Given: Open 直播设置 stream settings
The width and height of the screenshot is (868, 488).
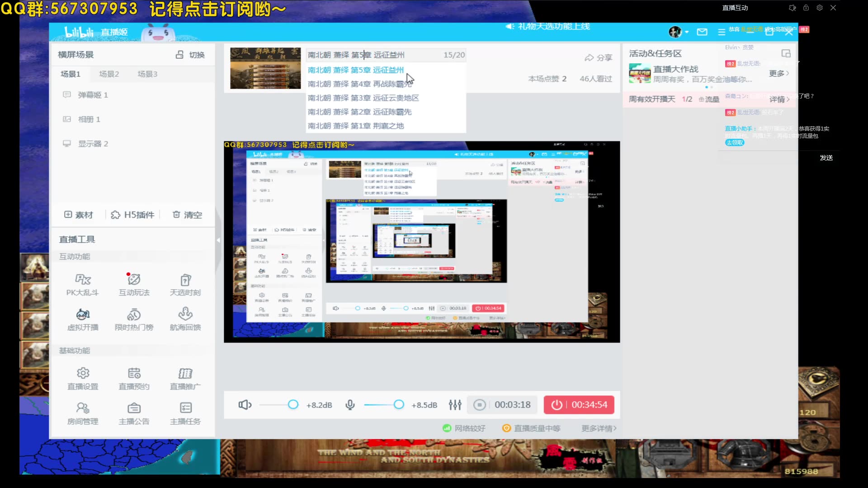Looking at the screenshot, I should coord(83,379).
